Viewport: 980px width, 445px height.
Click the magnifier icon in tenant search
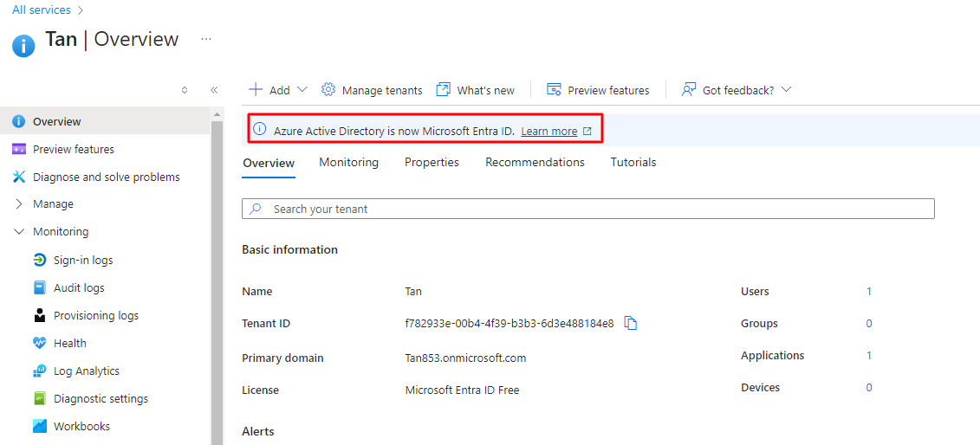(x=255, y=209)
